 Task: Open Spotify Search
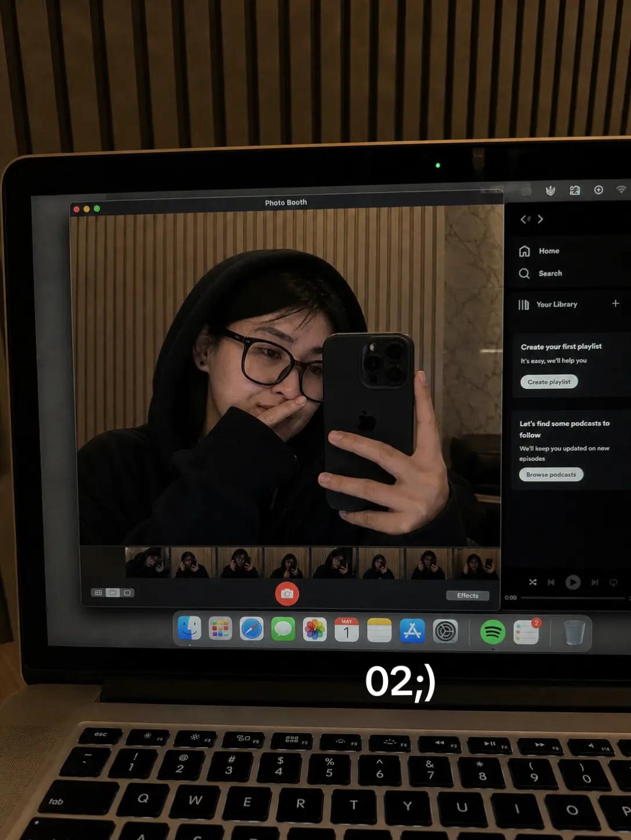(x=541, y=273)
